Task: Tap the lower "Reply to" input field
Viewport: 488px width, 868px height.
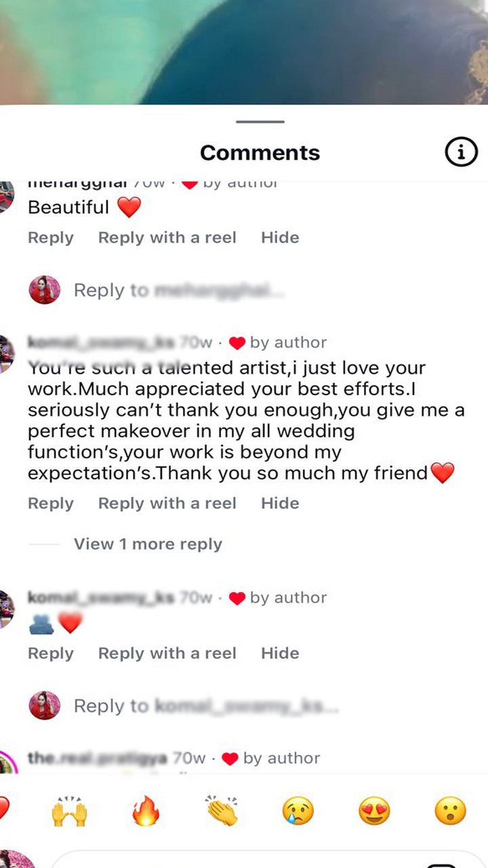Action: point(203,706)
